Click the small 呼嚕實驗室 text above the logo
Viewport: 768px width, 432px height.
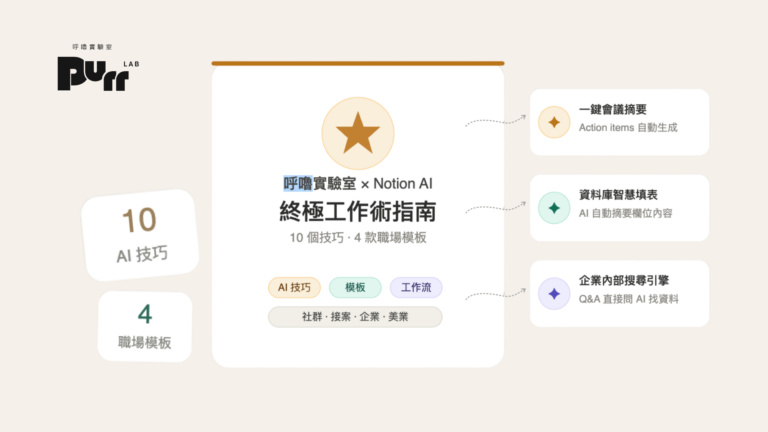pos(92,47)
